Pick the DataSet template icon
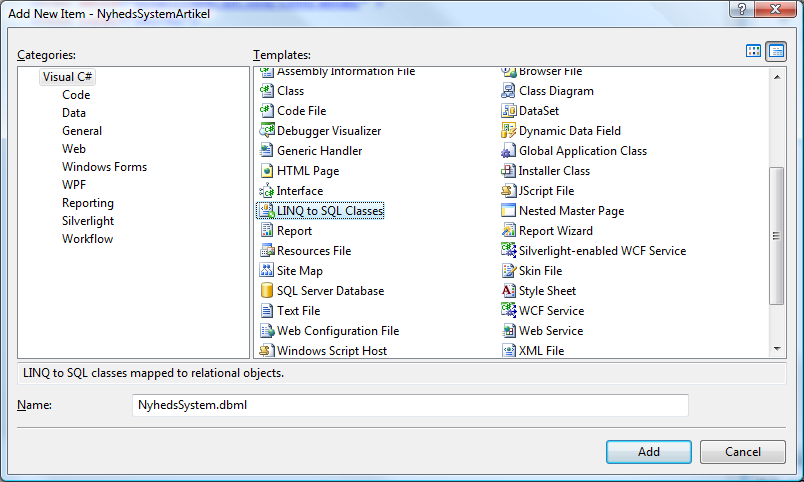804x482 pixels. click(508, 111)
